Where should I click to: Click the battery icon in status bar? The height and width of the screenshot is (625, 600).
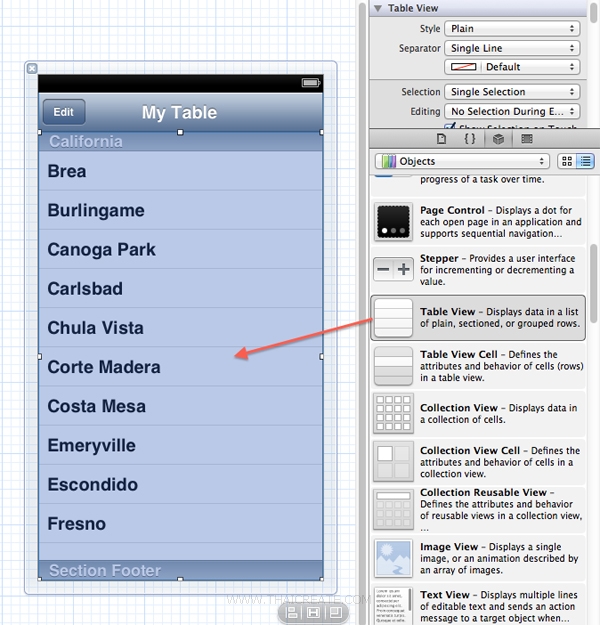pos(311,83)
